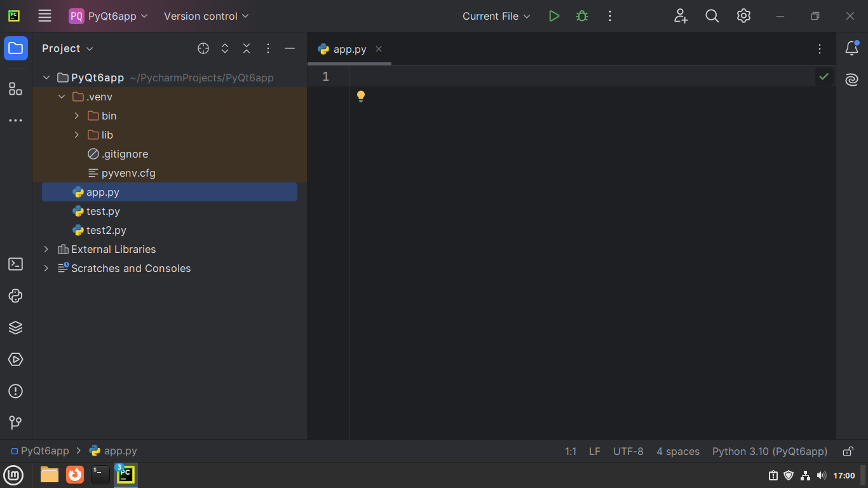The width and height of the screenshot is (868, 488).
Task: Change UTF-8 file encoding
Action: [x=628, y=451]
